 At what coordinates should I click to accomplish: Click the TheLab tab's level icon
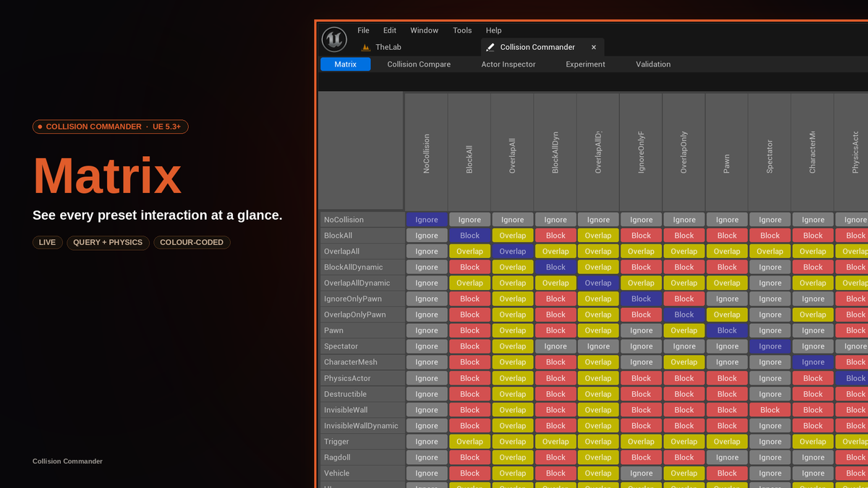365,47
